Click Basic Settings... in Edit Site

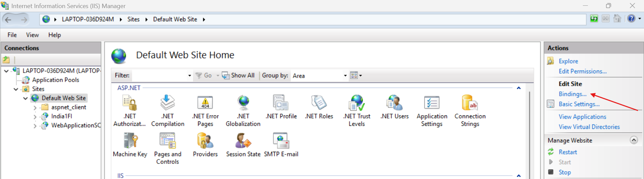[x=579, y=104]
